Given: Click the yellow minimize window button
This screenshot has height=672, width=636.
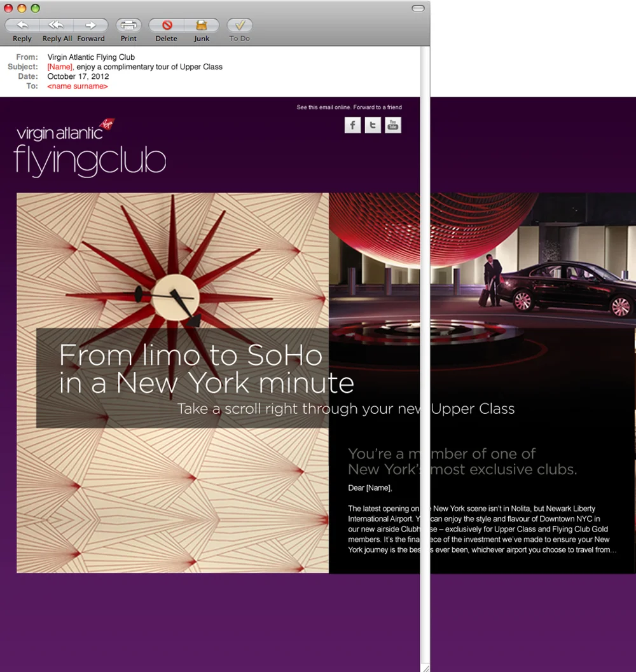Looking at the screenshot, I should [22, 8].
